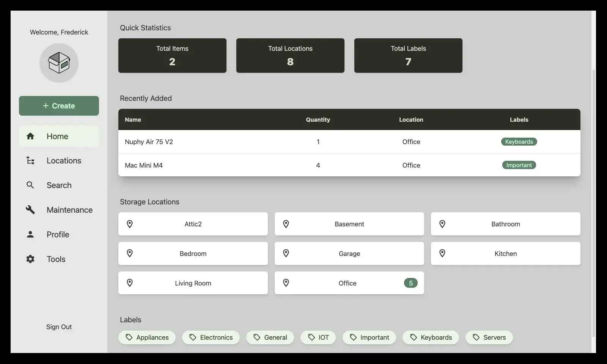
Task: Click the Search magnifier icon
Action: tap(30, 185)
